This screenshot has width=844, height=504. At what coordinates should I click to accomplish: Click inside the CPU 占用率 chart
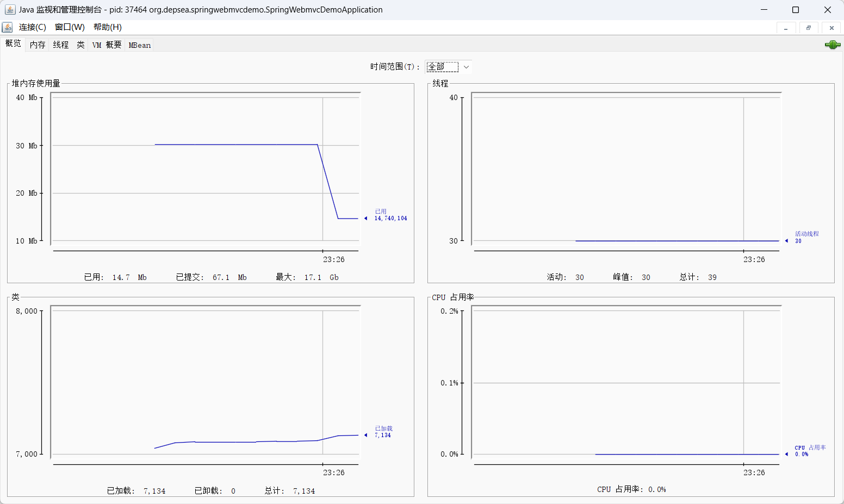[x=625, y=381]
